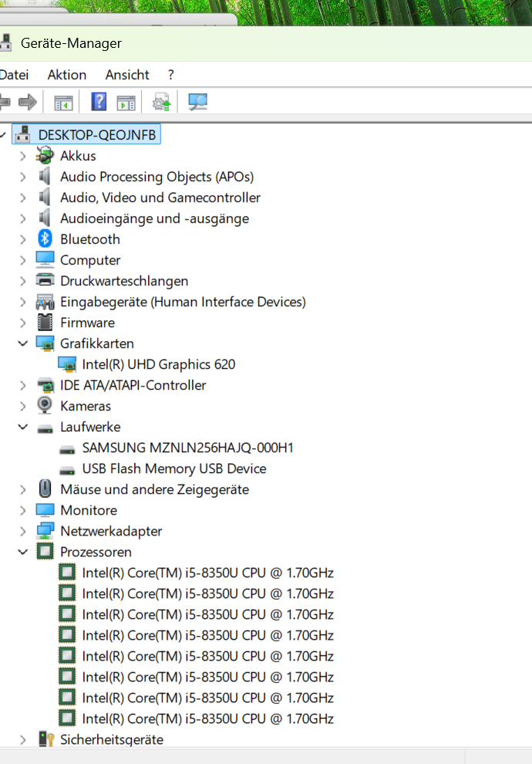Click the Computer monitor icon

[45, 260]
